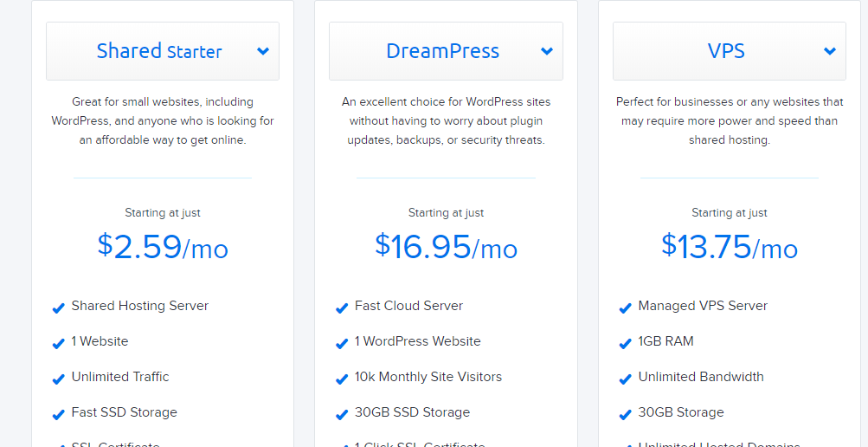Click checkmark beside Shared Hosting Server
This screenshot has height=447, width=868.
coord(58,308)
